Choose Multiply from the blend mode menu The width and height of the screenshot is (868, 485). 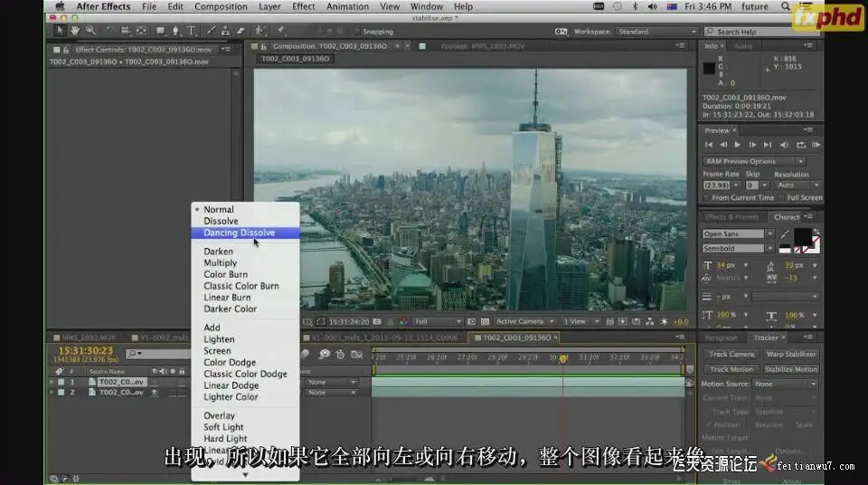pos(220,263)
